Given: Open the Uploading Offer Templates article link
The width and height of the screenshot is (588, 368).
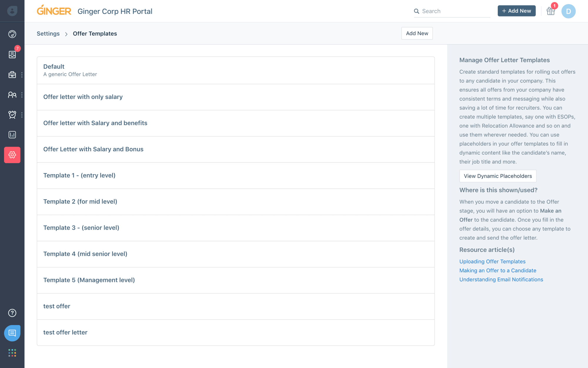Looking at the screenshot, I should pyautogui.click(x=492, y=261).
